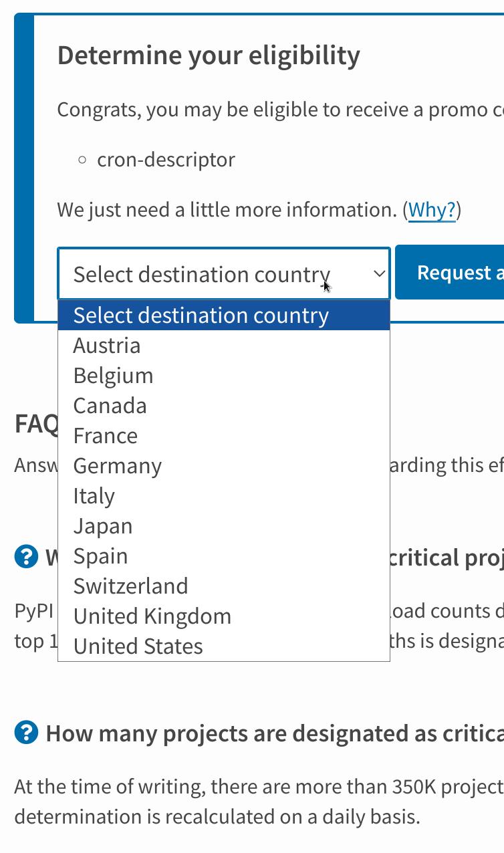This screenshot has width=504, height=853.
Task: Pick Germany in the dropdown list
Action: [x=224, y=466]
